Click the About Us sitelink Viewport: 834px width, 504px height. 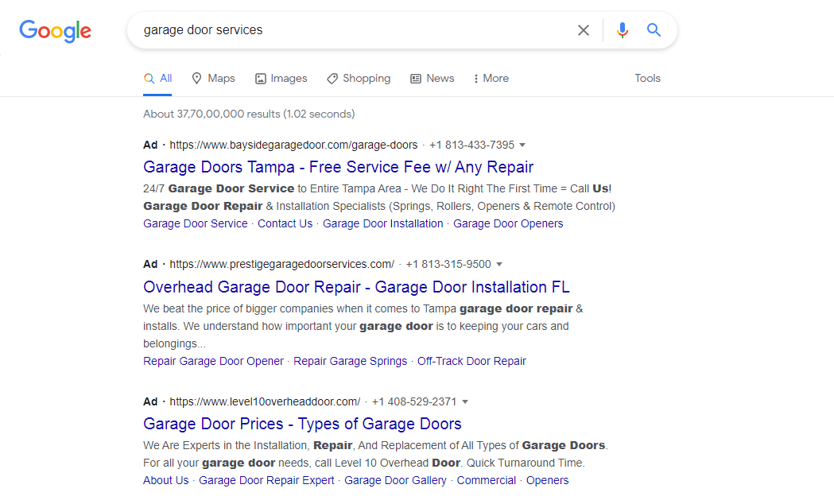166,481
